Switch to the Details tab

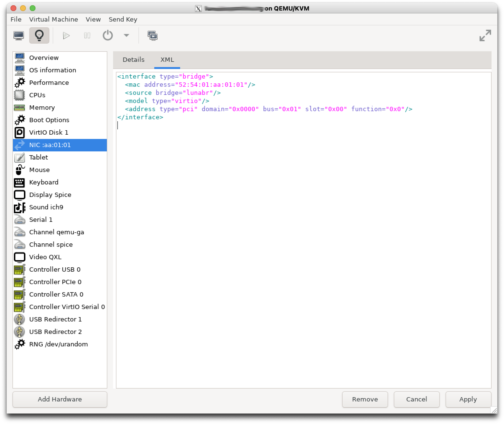coord(134,60)
